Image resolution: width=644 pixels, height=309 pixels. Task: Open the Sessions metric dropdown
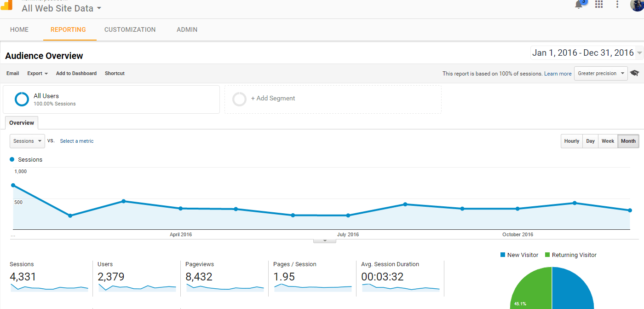tap(27, 141)
